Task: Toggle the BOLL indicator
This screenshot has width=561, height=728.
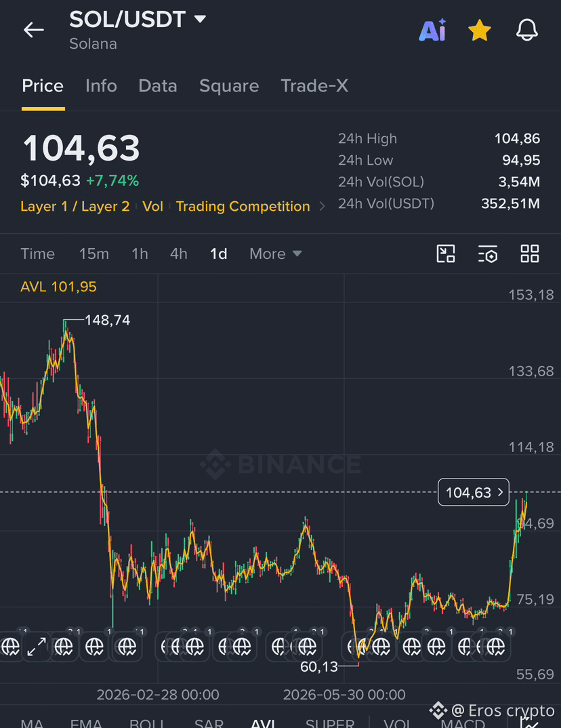Action: pyautogui.click(x=146, y=723)
